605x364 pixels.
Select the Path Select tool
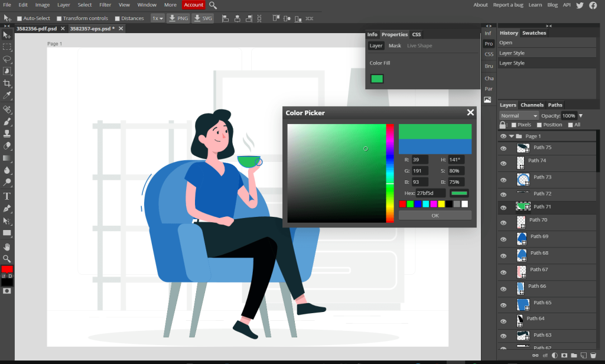pyautogui.click(x=7, y=221)
